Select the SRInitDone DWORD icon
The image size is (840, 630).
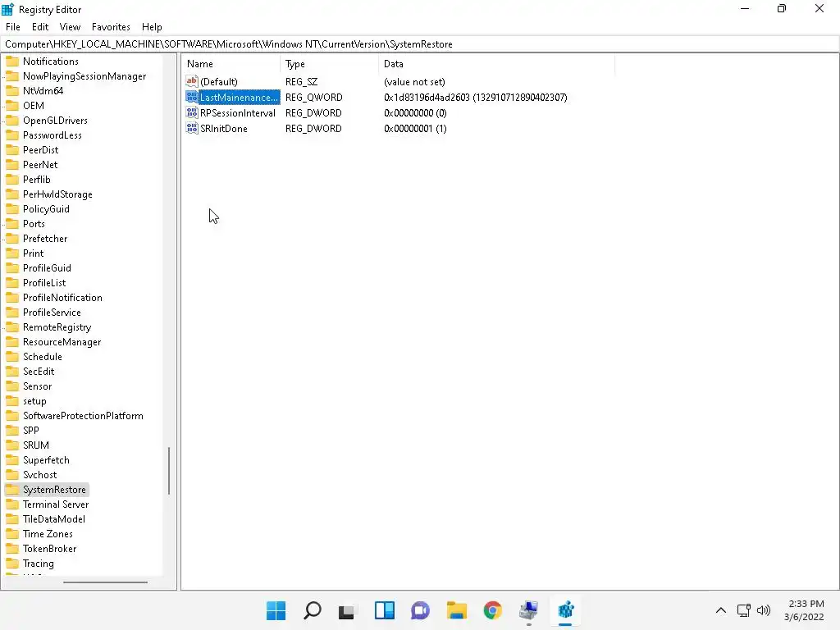pyautogui.click(x=192, y=128)
